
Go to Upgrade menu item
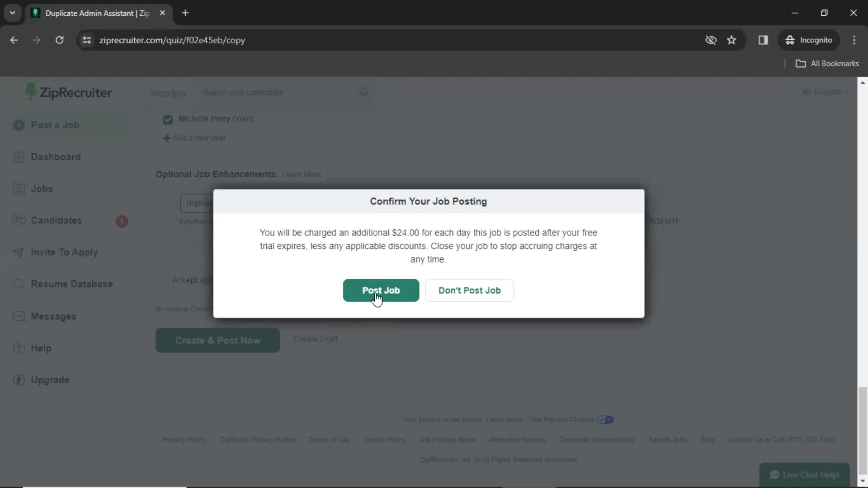pos(50,380)
